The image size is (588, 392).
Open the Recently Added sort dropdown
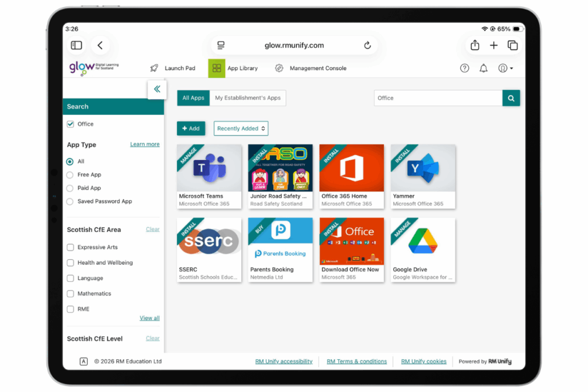pyautogui.click(x=241, y=129)
